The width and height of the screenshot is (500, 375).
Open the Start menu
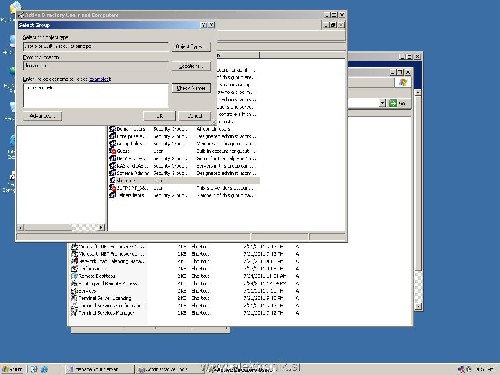(13, 369)
